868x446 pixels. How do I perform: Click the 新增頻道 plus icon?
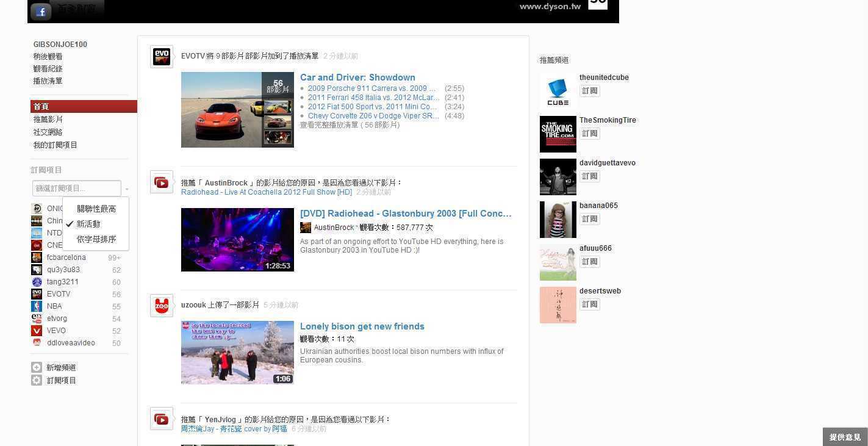37,367
